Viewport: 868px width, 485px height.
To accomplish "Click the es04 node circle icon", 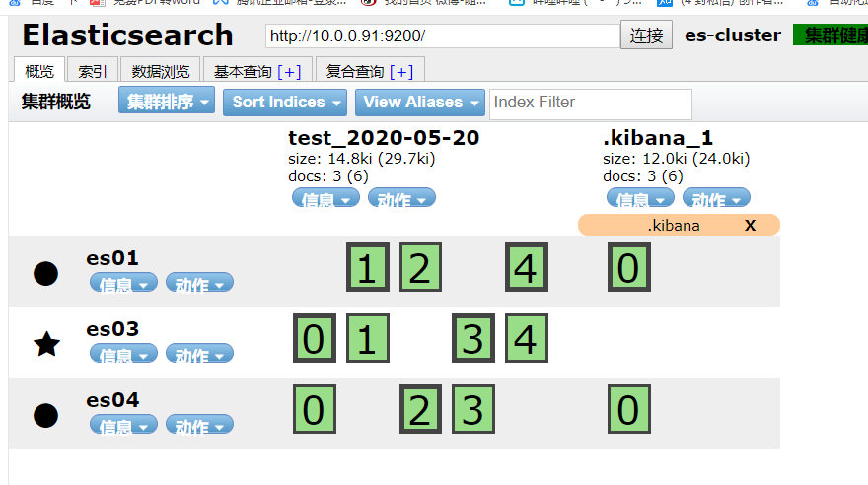I will coord(45,415).
